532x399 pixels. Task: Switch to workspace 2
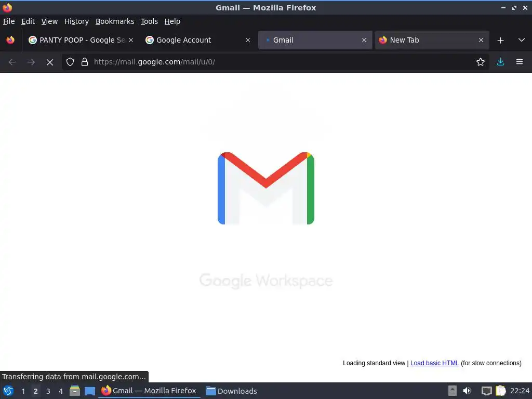pyautogui.click(x=35, y=391)
